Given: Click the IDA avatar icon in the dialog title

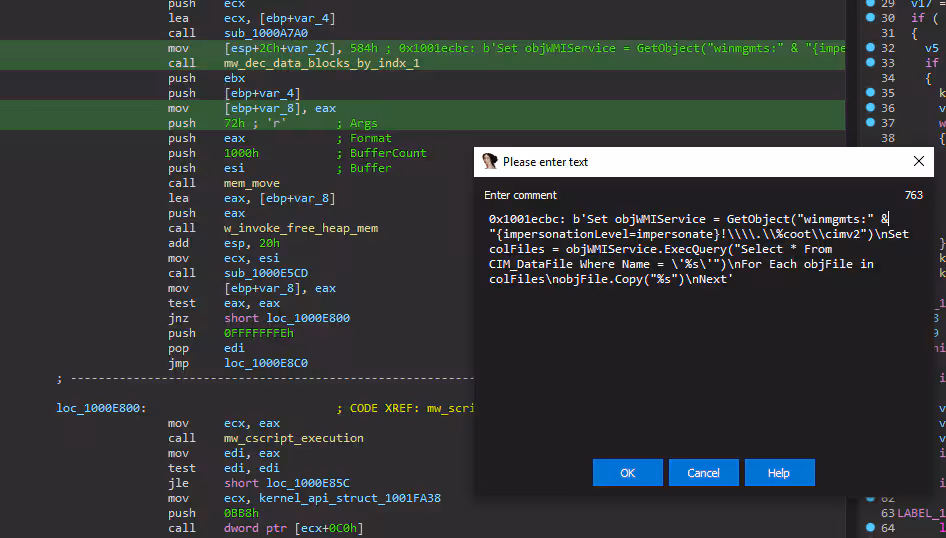Looking at the screenshot, I should click(x=490, y=161).
